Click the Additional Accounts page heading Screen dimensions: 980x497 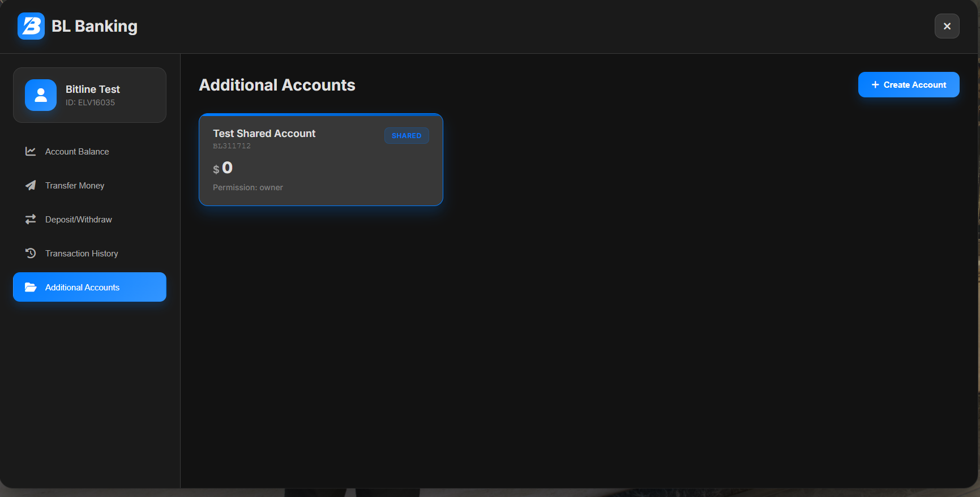[x=277, y=85]
